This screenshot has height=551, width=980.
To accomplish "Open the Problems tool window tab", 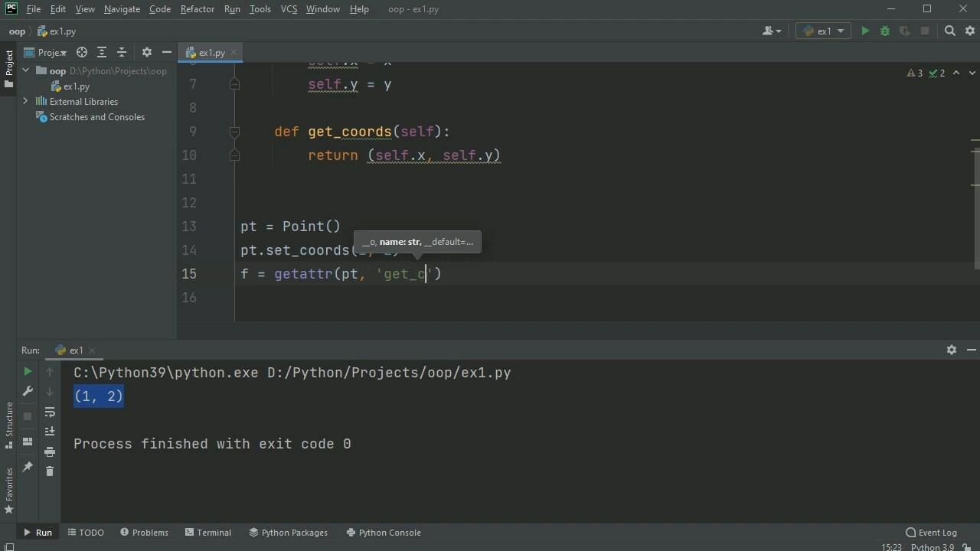I will (x=144, y=533).
